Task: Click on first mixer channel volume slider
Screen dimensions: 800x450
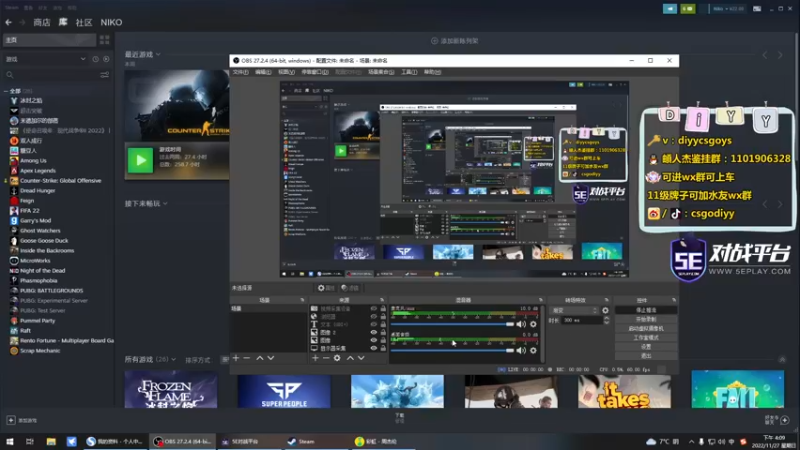Action: tap(453, 324)
